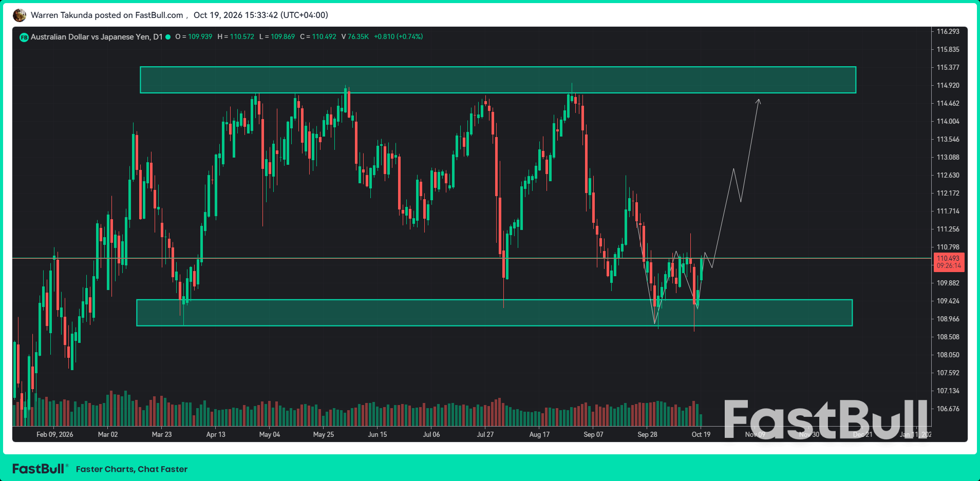980x481 pixels.
Task: Click the Jul 27 date axis label
Action: (485, 434)
